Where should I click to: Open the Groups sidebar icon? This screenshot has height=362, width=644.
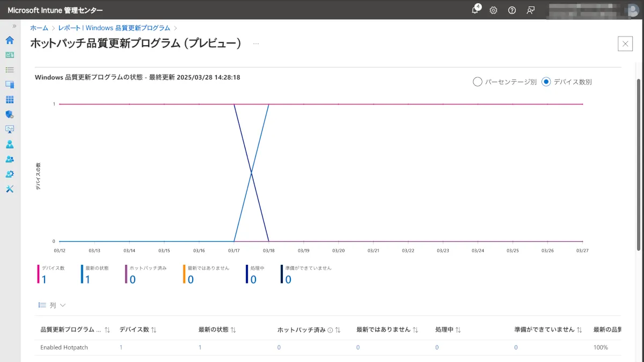pos(10,159)
